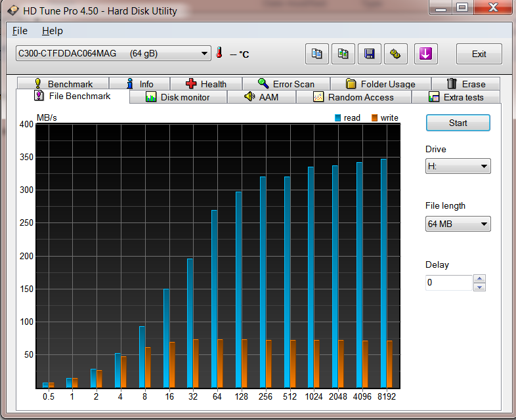Click the MB/s axis unit label

pos(47,117)
